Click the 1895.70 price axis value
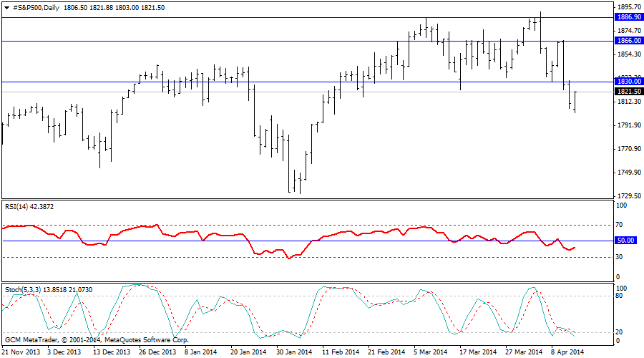This screenshot has width=644, height=358. tap(629, 7)
